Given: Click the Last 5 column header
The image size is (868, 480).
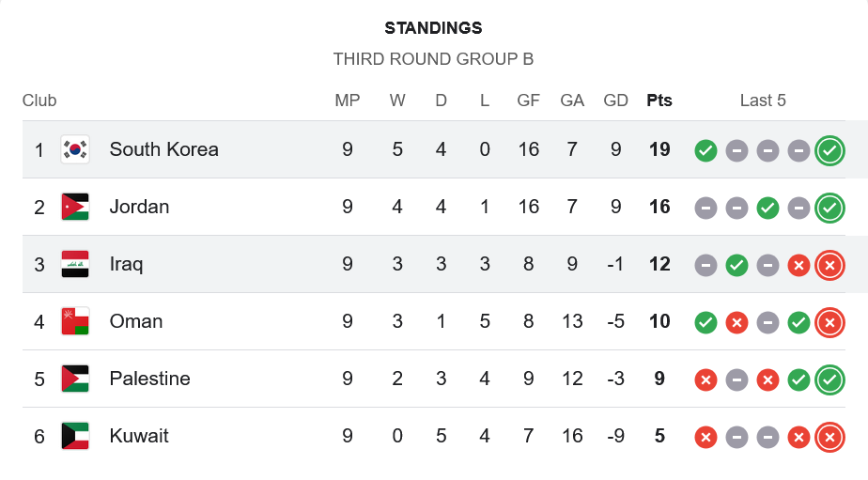Looking at the screenshot, I should tap(763, 101).
